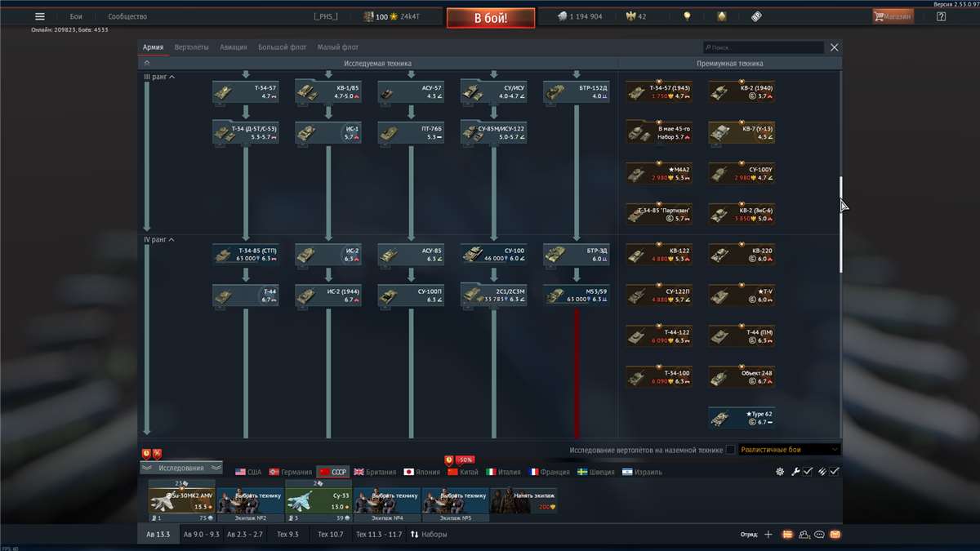Open the battle settings gear icon
980x551 pixels.
point(781,472)
